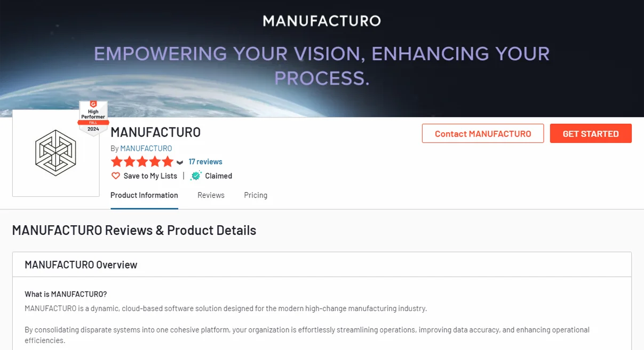Click the 'What is MANUFACTURO?' subheading
Viewport: 644px width, 350px height.
click(66, 295)
